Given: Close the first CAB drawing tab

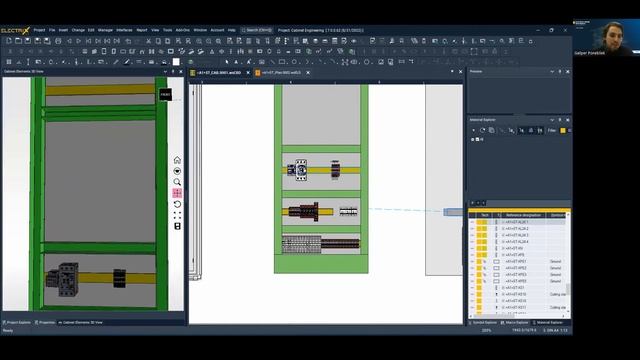Looking at the screenshot, I should tap(248, 73).
